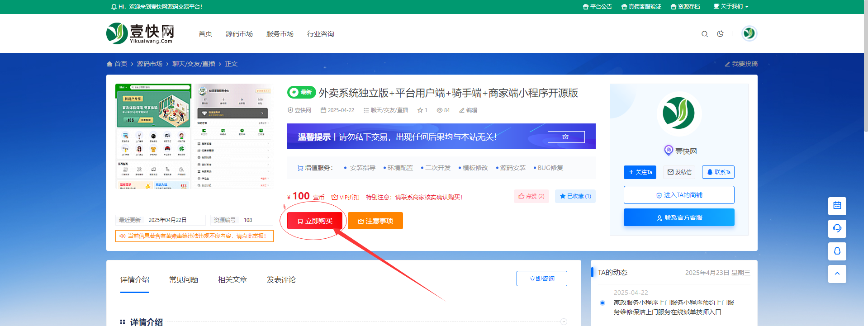Open 资源存档 link in top bar
This screenshot has height=326, width=868.
(685, 7)
